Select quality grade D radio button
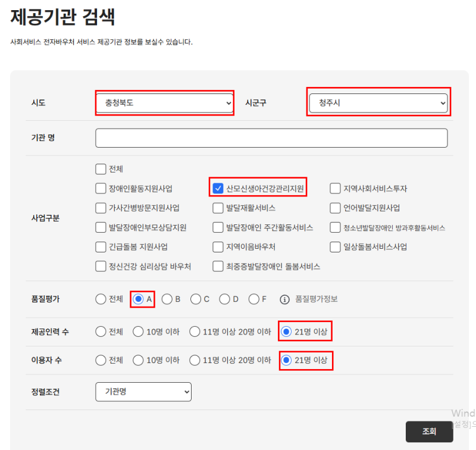 224,299
